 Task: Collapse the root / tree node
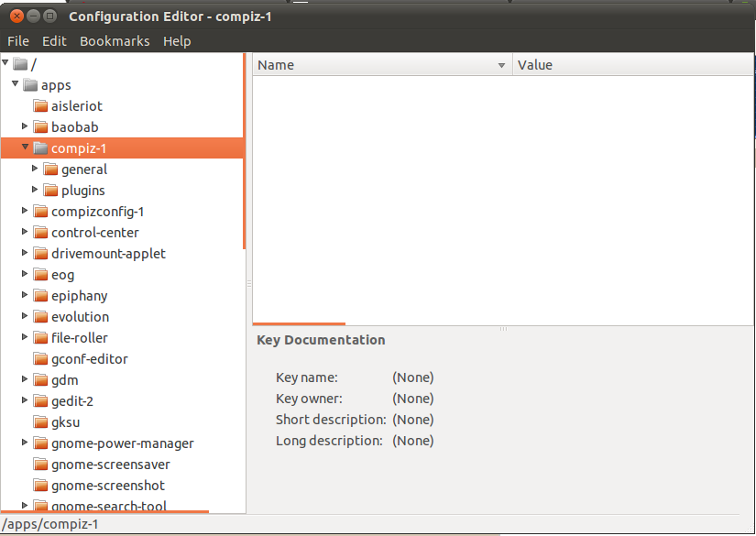[5, 62]
